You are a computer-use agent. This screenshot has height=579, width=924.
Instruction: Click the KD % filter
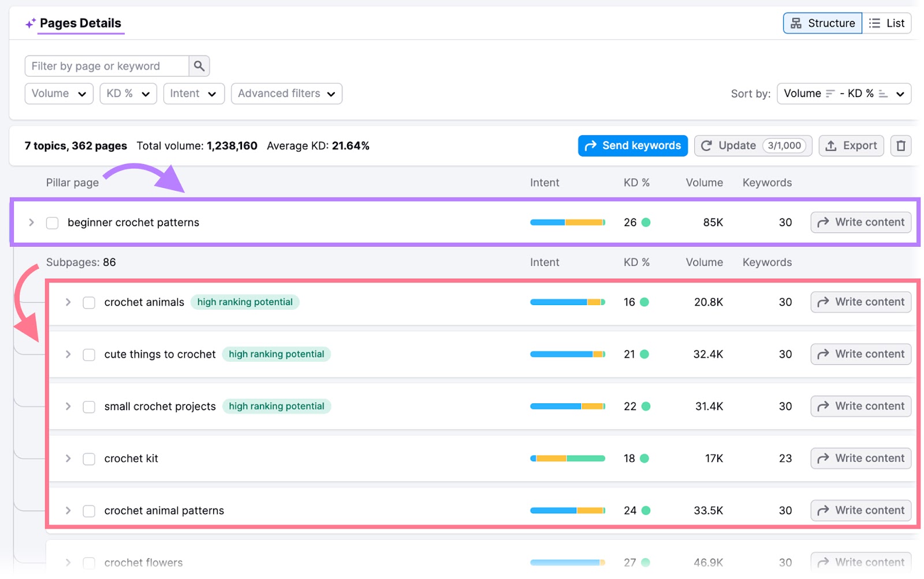pyautogui.click(x=128, y=93)
